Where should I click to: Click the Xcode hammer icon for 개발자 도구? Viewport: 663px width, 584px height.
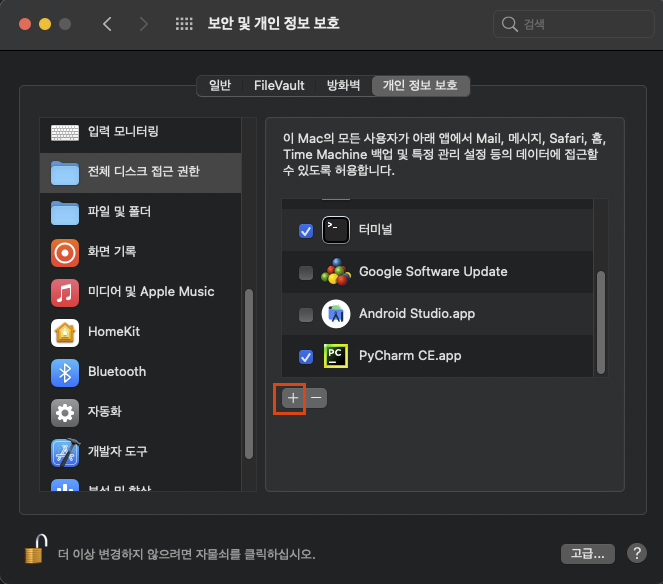point(65,452)
